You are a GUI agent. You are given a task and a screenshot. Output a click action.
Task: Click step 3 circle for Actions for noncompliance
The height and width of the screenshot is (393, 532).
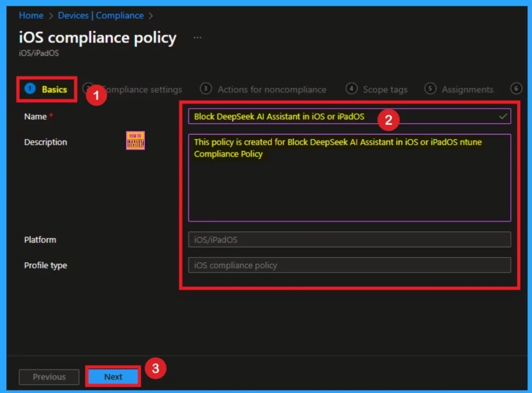206,89
